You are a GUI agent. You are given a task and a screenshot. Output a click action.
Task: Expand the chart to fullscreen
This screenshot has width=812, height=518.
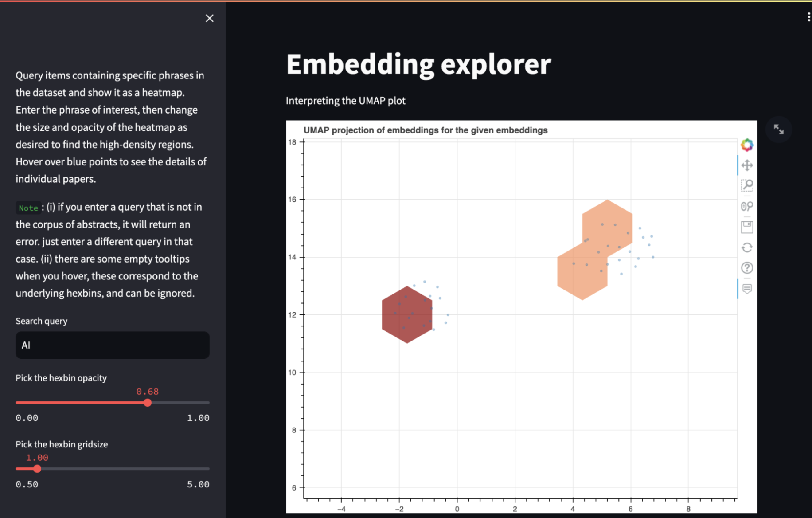point(779,129)
